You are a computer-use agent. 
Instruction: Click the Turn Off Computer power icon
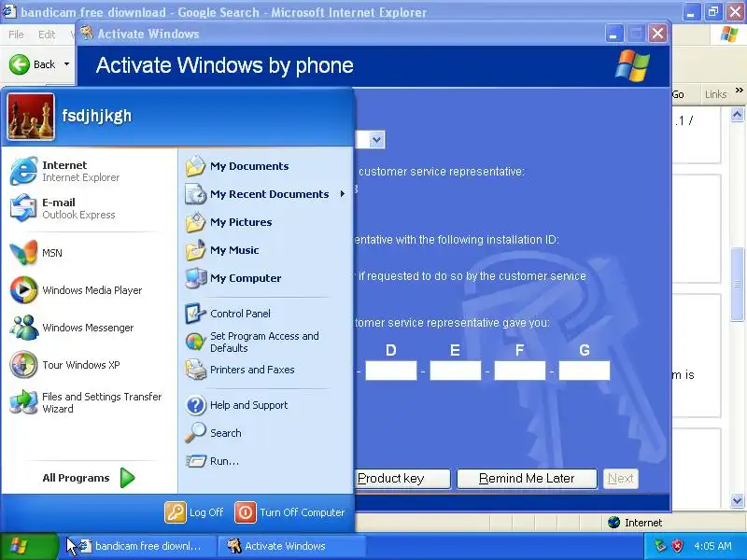246,512
